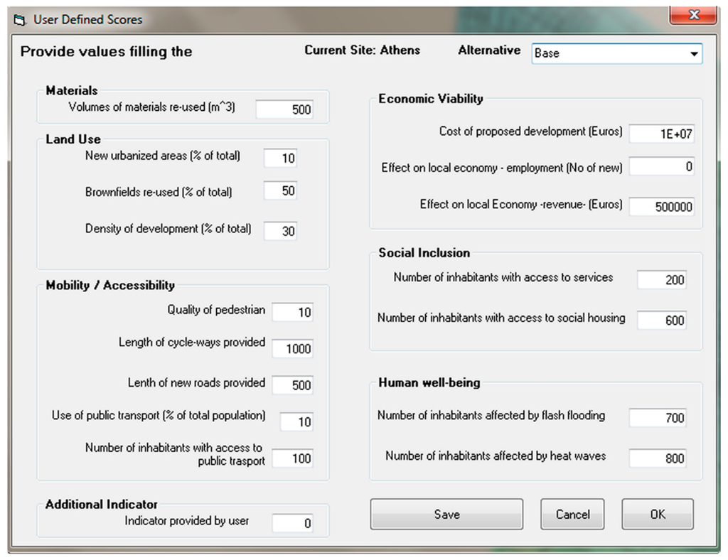Click the Provide values filling the text
The width and height of the screenshot is (728, 560).
click(x=106, y=51)
